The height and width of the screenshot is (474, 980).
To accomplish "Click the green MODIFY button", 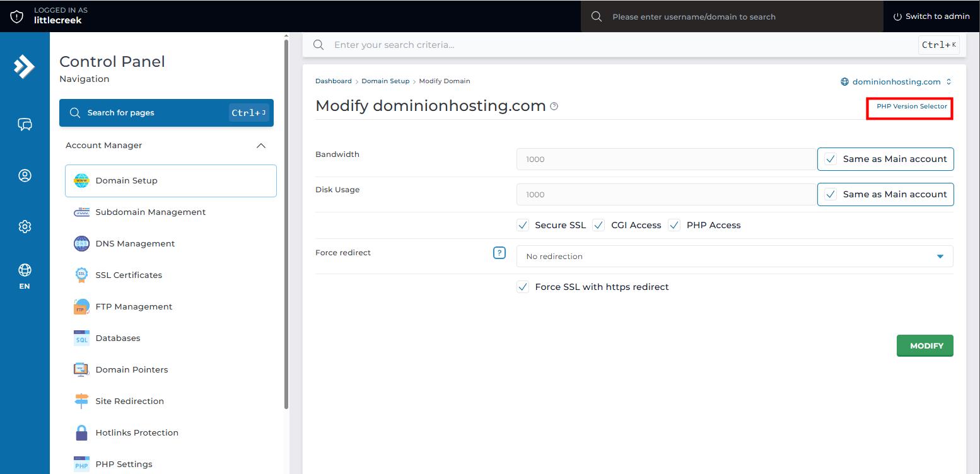I will click(925, 346).
